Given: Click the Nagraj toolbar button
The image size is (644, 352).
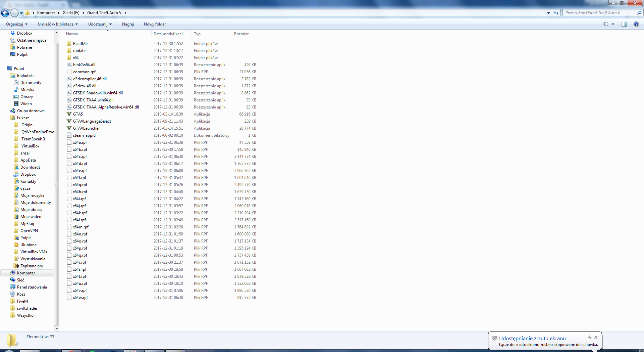Looking at the screenshot, I should coord(128,24).
